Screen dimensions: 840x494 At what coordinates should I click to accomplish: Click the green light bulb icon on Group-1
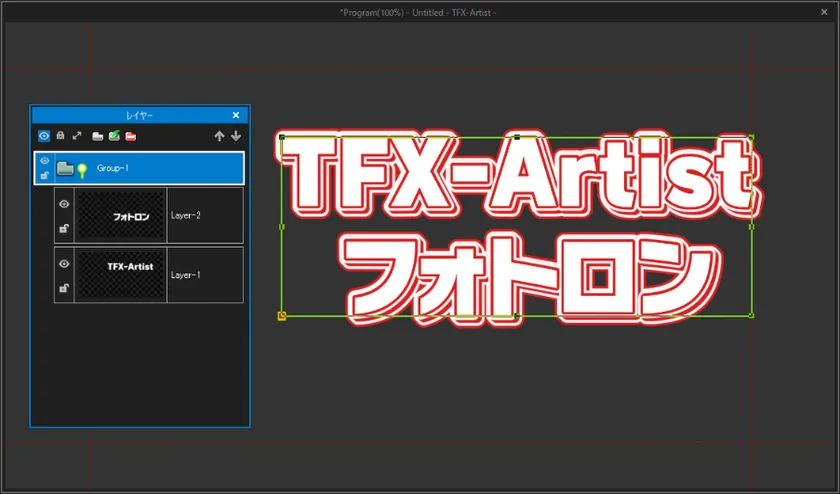(x=82, y=170)
